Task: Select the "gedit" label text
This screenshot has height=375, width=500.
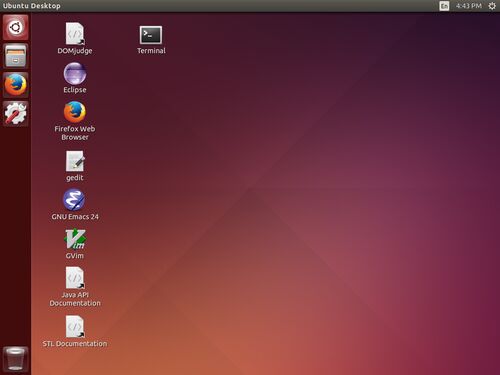Action: (75, 178)
